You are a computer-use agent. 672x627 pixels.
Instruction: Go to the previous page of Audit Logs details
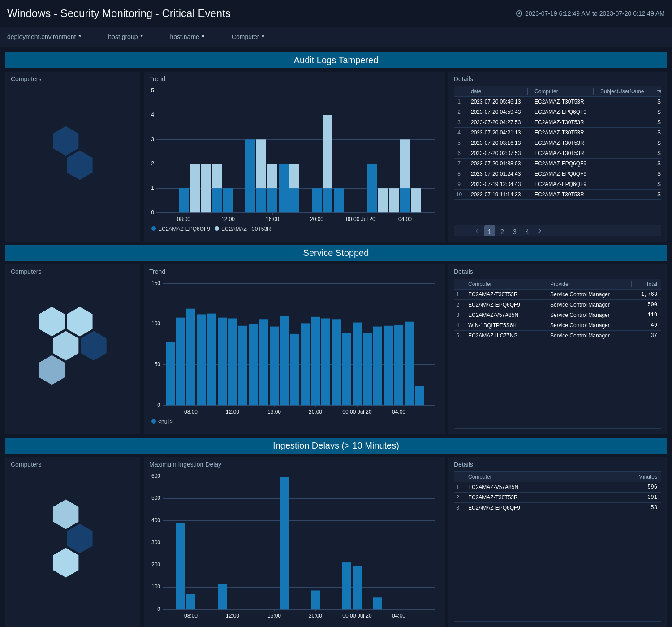click(477, 231)
